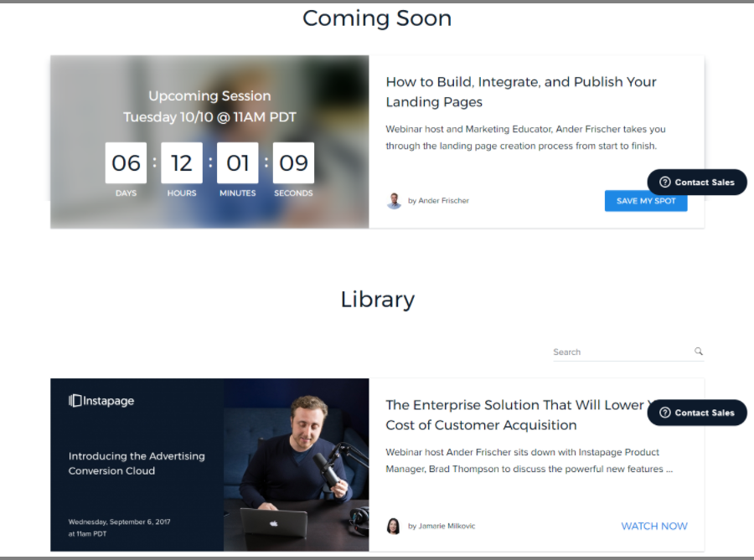This screenshot has width=754, height=560.
Task: Click Ander Frischer's avatar photo
Action: point(394,201)
